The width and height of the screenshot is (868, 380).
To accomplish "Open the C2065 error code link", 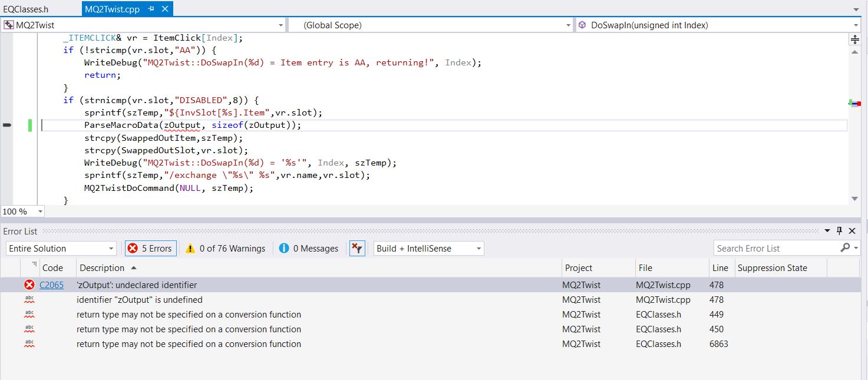I will (x=52, y=285).
